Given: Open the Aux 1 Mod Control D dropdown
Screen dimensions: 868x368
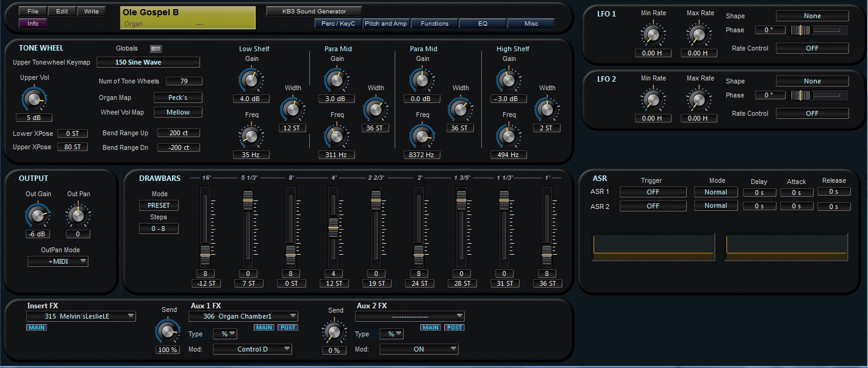Looking at the screenshot, I should click(252, 349).
